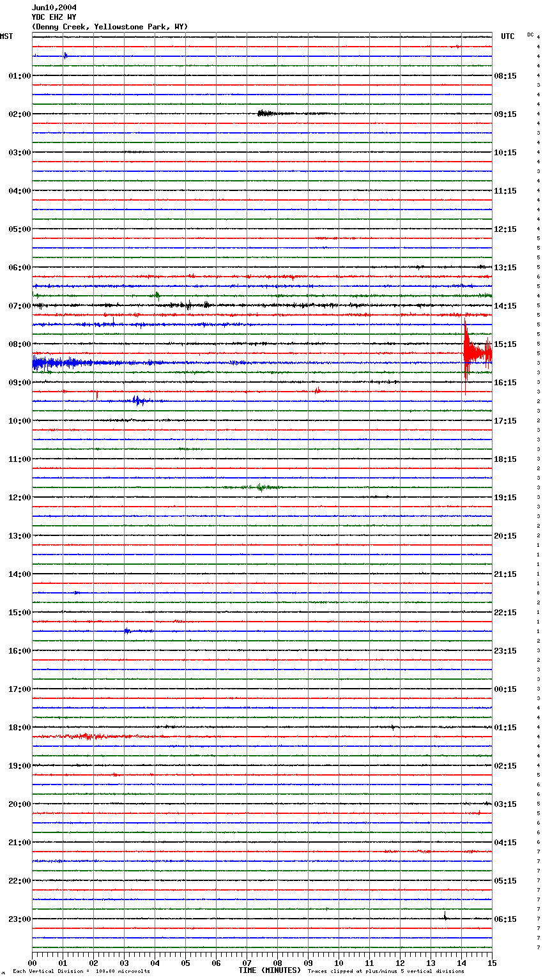Click the 15:15 UTC time label
The height and width of the screenshot is (980, 543).
[x=505, y=344]
